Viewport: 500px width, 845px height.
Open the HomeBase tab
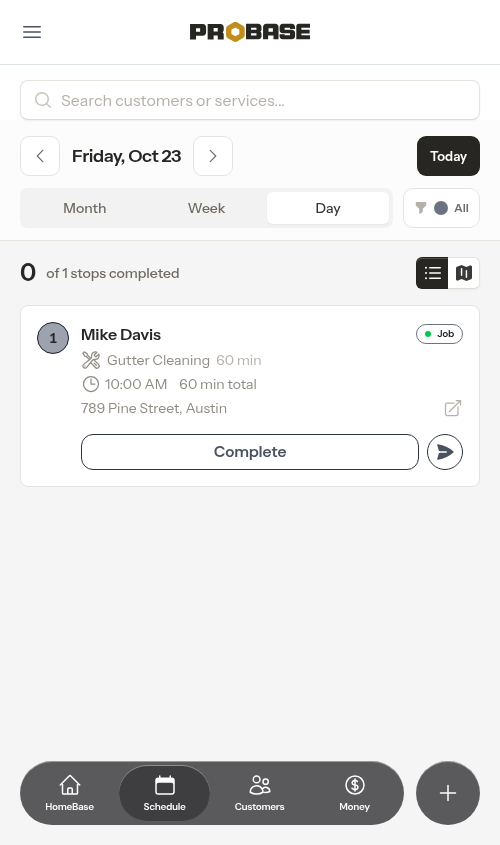coord(70,793)
